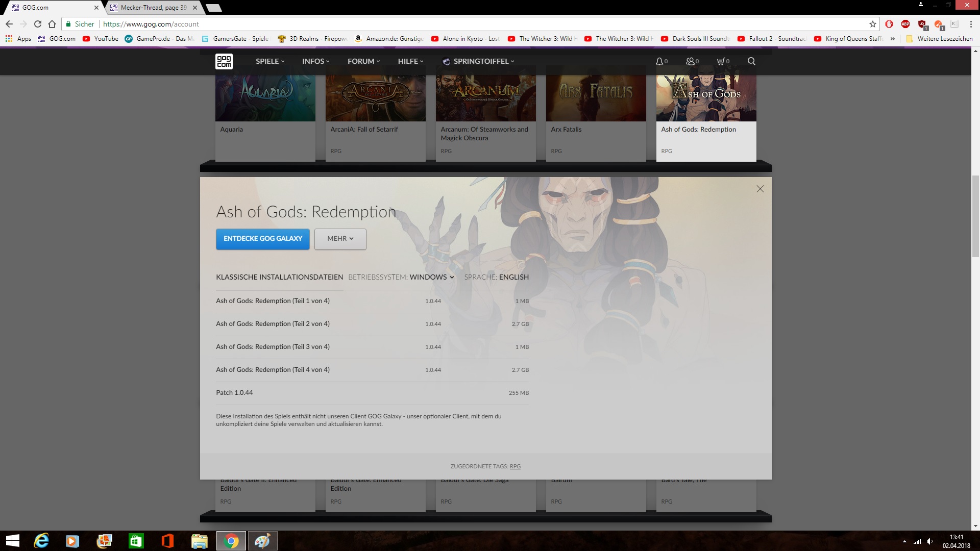The image size is (980, 551).
Task: Go back using the browser back arrow
Action: (9, 24)
